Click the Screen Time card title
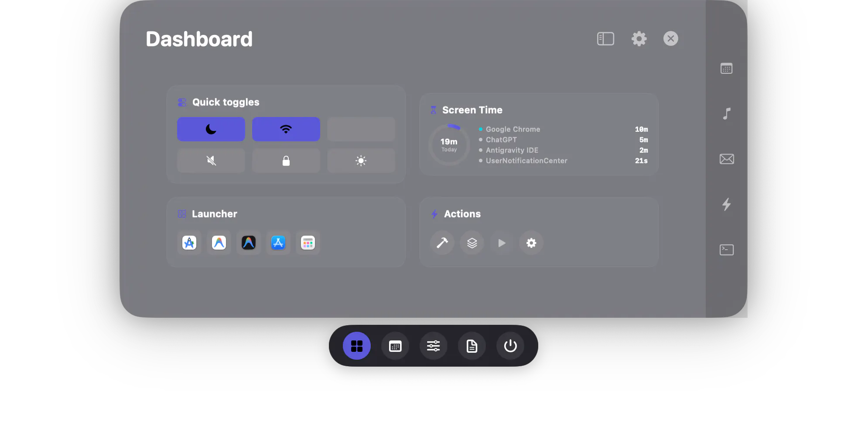The width and height of the screenshot is (868, 447). click(472, 110)
